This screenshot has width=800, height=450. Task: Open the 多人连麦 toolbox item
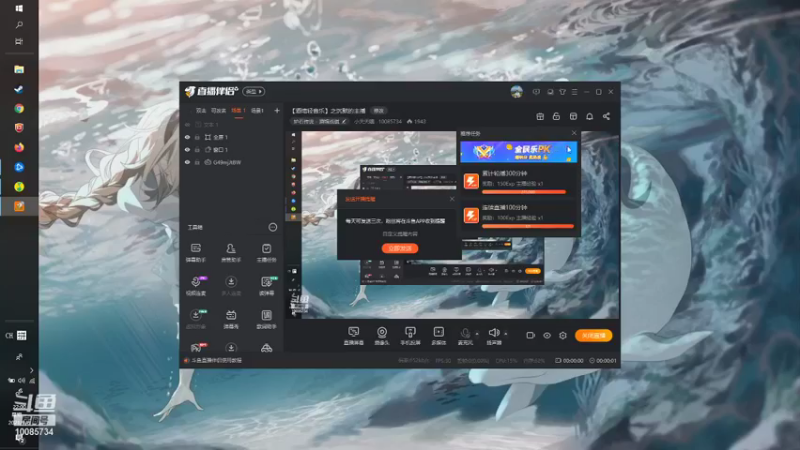[231, 286]
